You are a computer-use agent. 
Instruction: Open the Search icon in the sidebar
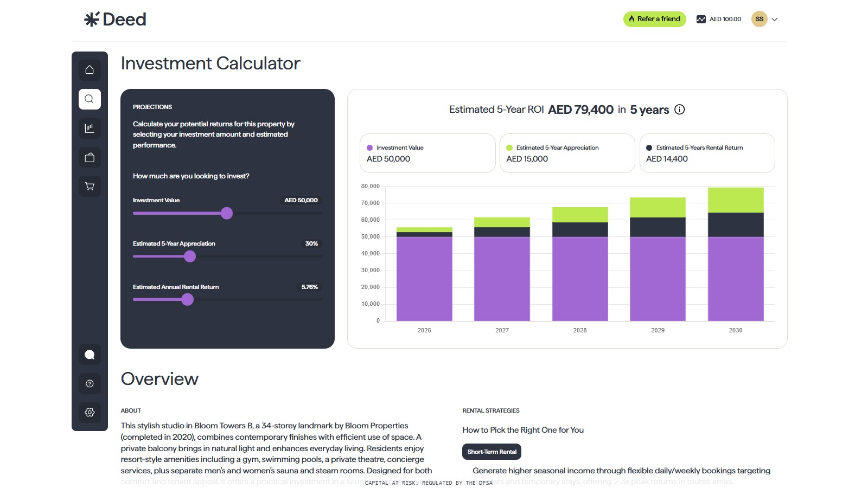(x=90, y=99)
